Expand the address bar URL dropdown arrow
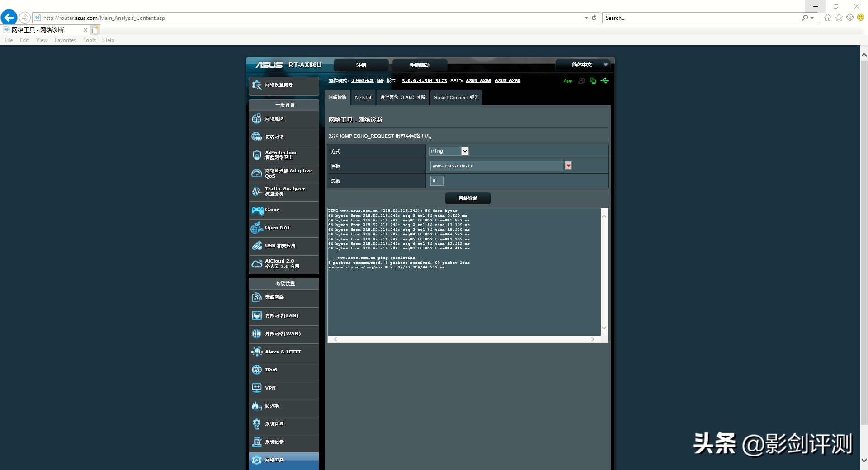868x470 pixels. click(586, 18)
